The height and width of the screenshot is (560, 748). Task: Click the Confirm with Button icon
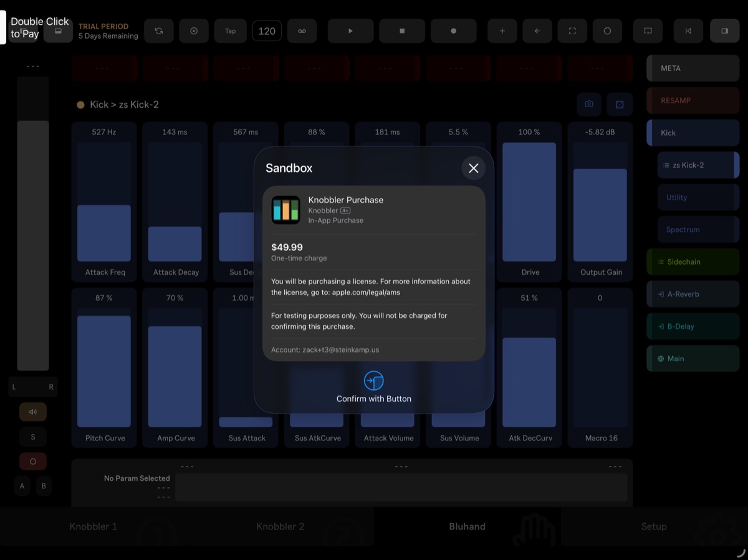click(x=373, y=381)
